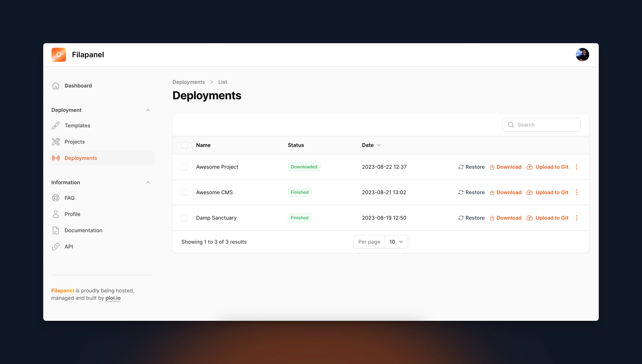This screenshot has height=364, width=642.
Task: Open Profile in the sidebar
Action: (102, 214)
